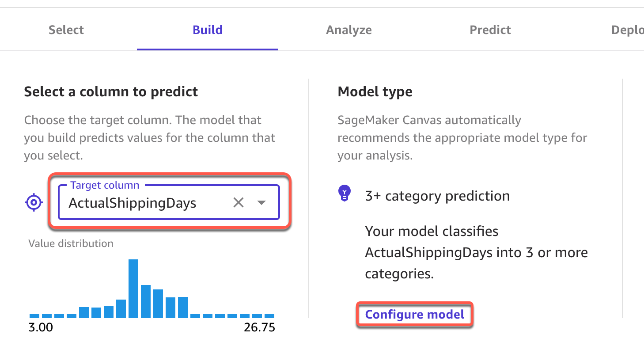Open the Target column dropdown arrow
The height and width of the screenshot is (342, 644).
261,203
